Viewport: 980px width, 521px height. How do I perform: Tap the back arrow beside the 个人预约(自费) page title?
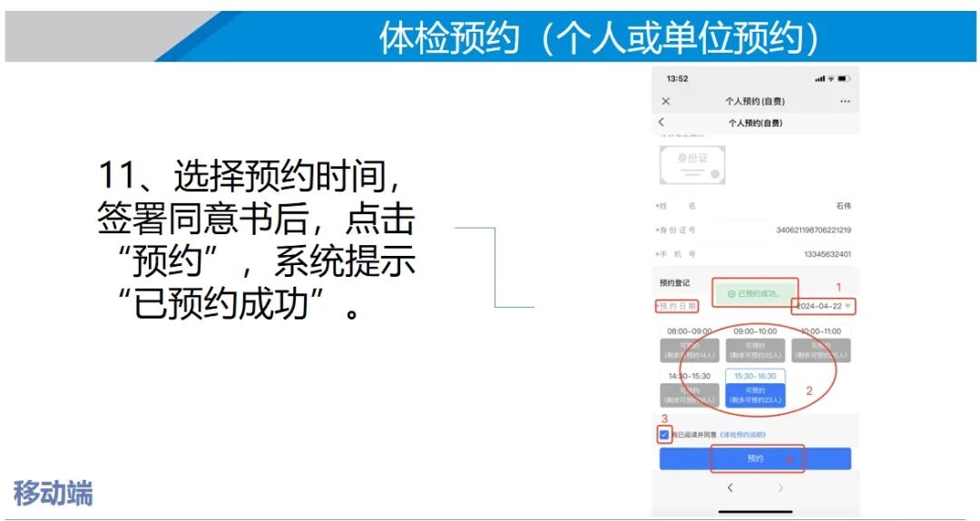pos(661,122)
